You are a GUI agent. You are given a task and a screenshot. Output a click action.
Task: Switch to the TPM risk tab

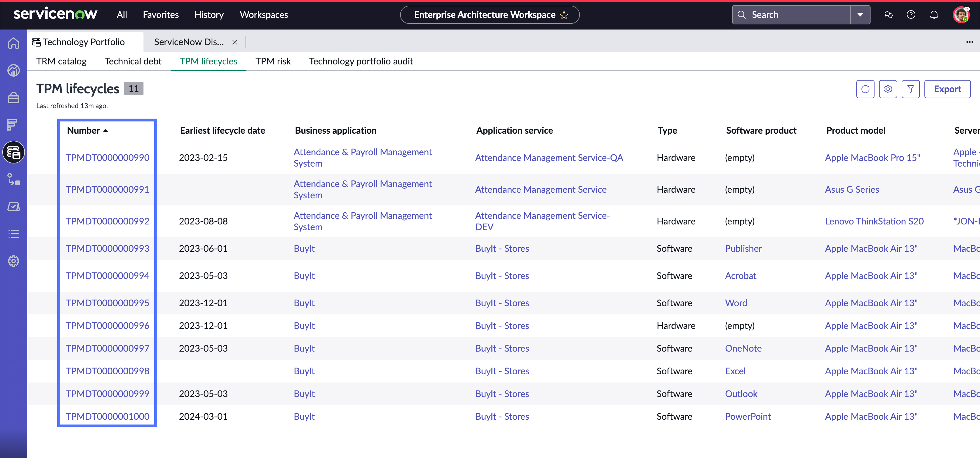pos(273,61)
